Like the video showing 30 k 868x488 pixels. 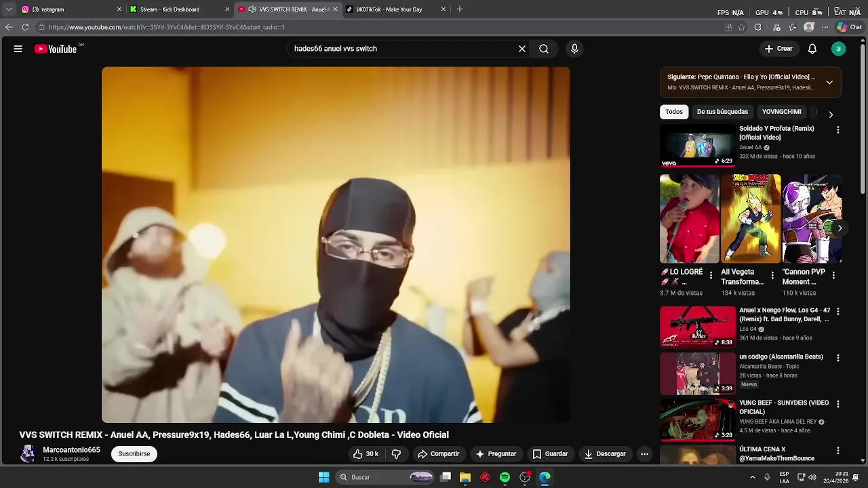(366, 454)
